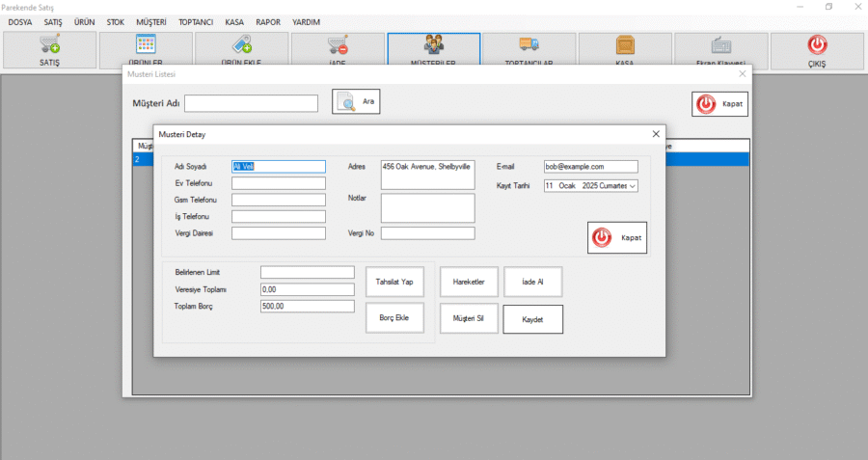Close the Musteri Detay dialog with X
This screenshot has width=868, height=460.
tap(656, 134)
